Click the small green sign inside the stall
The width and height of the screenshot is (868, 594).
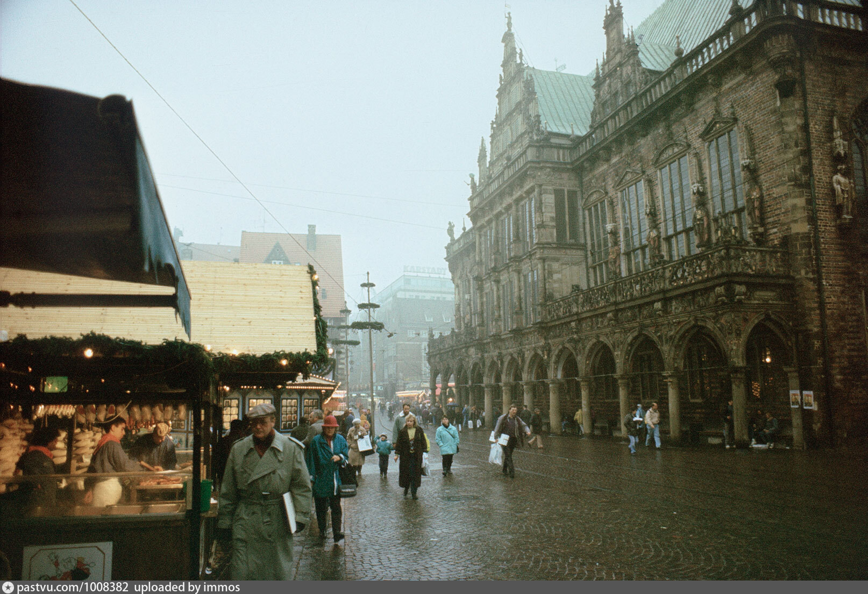click(x=56, y=384)
